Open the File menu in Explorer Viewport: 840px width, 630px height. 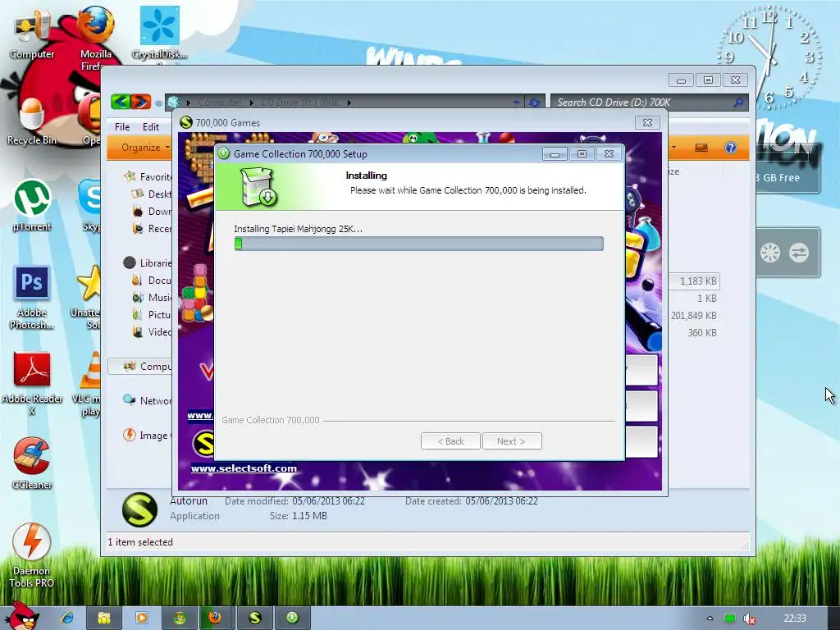(122, 127)
